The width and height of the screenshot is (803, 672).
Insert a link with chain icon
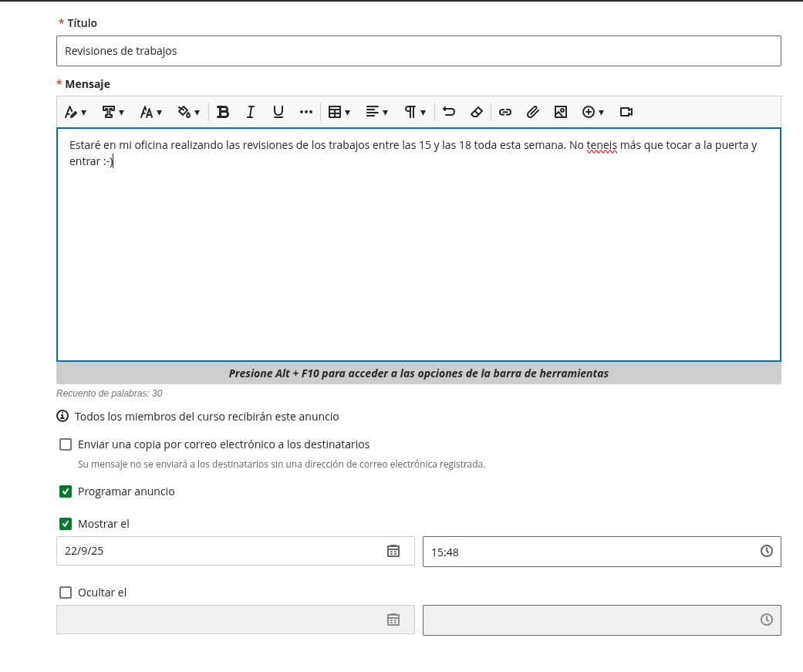(505, 112)
